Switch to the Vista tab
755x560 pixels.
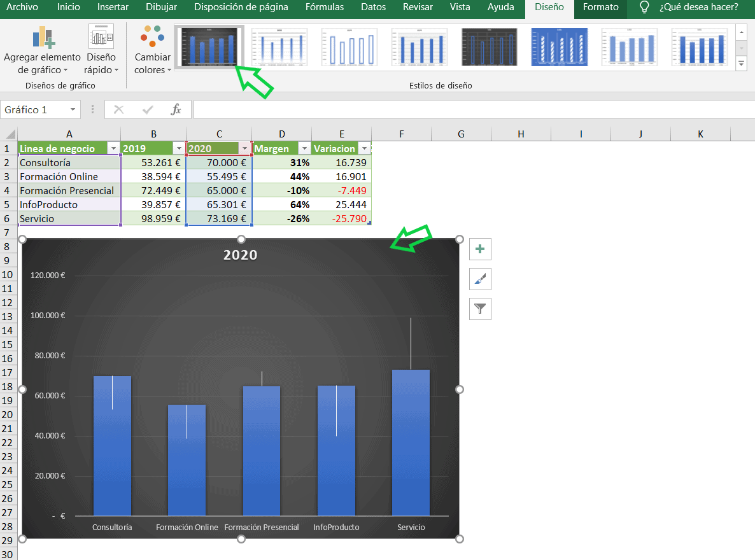(460, 7)
